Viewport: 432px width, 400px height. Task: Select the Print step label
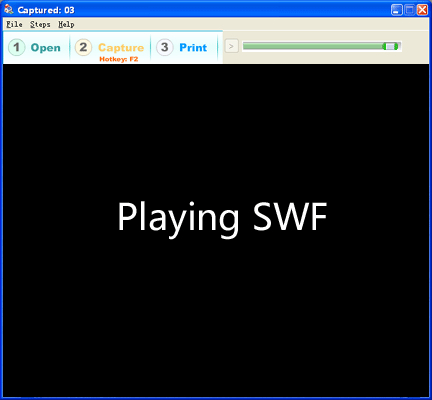coord(193,47)
